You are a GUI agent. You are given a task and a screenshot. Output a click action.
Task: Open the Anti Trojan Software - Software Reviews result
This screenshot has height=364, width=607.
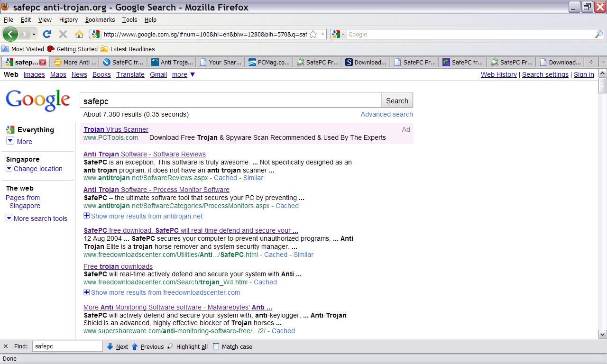(x=145, y=154)
